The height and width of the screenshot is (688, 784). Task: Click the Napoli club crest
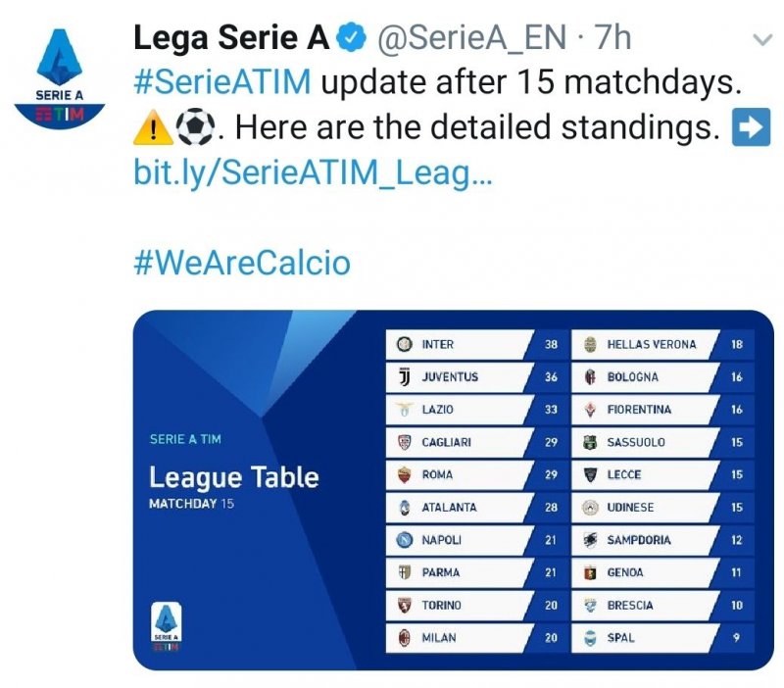point(404,540)
